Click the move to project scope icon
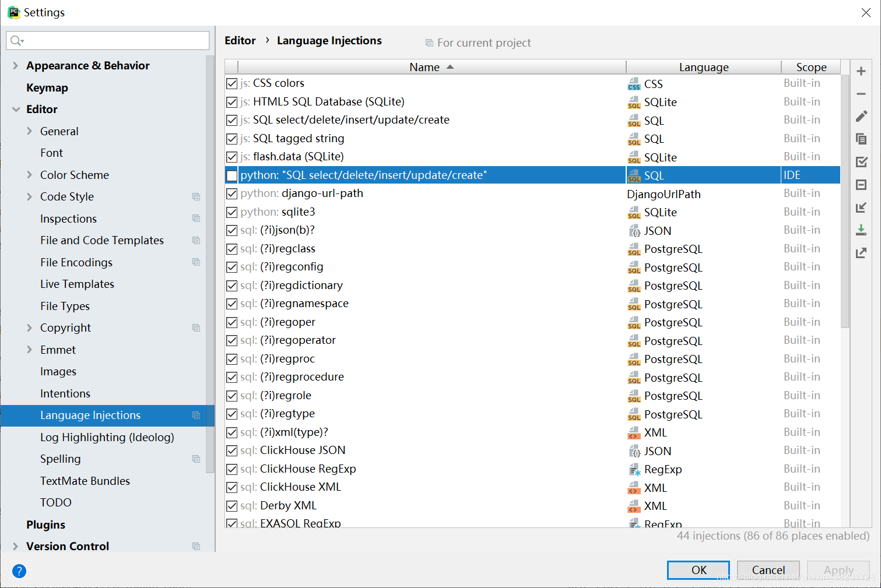Screen dimensions: 881x588 [861, 207]
